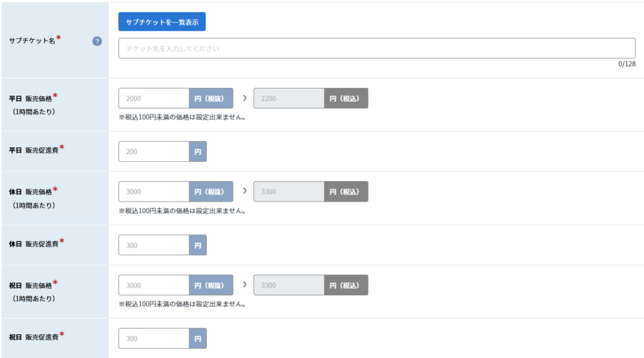Click the 祝日 tax-included price field
The width and height of the screenshot is (644, 358).
coord(289,285)
